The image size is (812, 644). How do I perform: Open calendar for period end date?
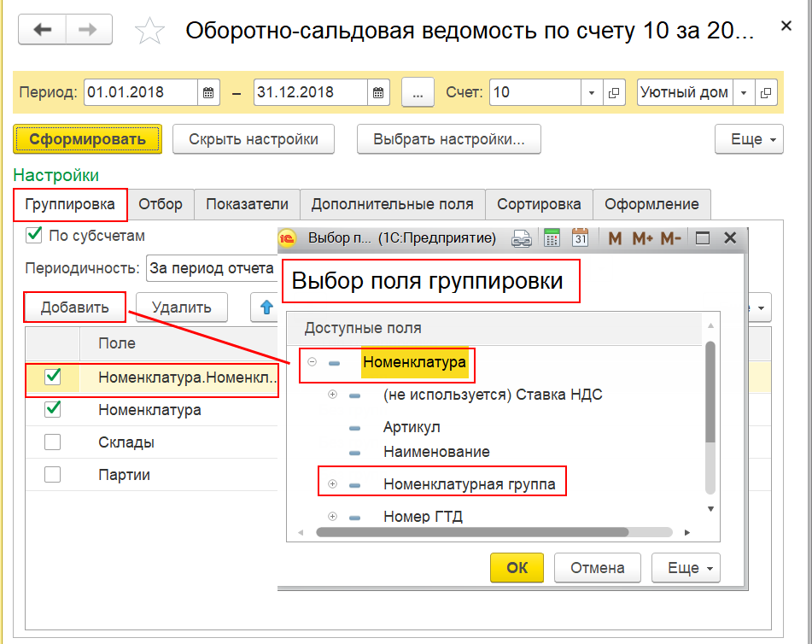pos(378,92)
